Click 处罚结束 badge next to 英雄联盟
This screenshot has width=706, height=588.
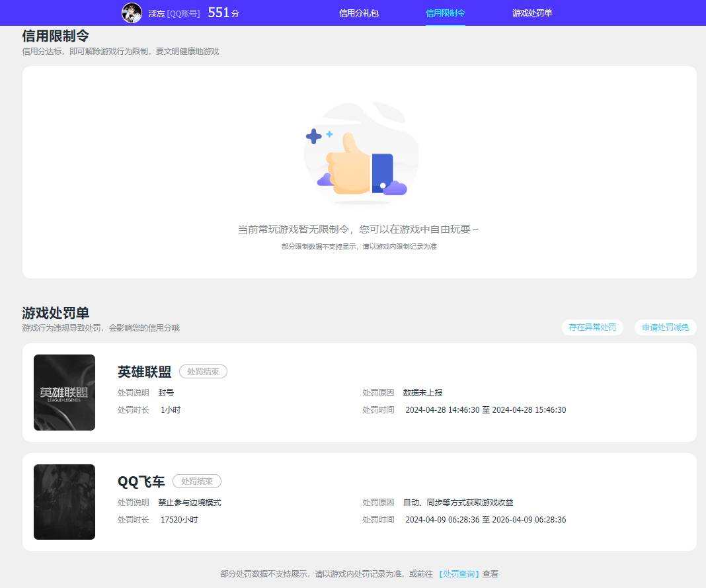pyautogui.click(x=203, y=371)
